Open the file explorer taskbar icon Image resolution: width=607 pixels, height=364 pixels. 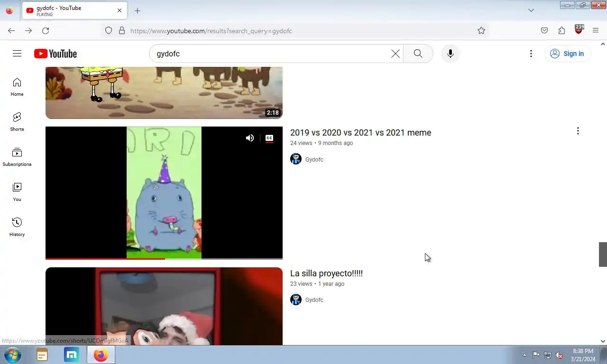(42, 355)
